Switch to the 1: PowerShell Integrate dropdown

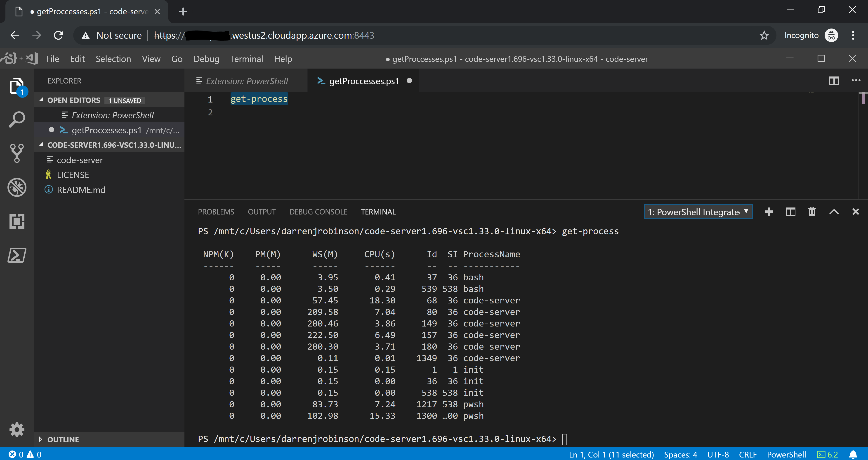tap(697, 212)
